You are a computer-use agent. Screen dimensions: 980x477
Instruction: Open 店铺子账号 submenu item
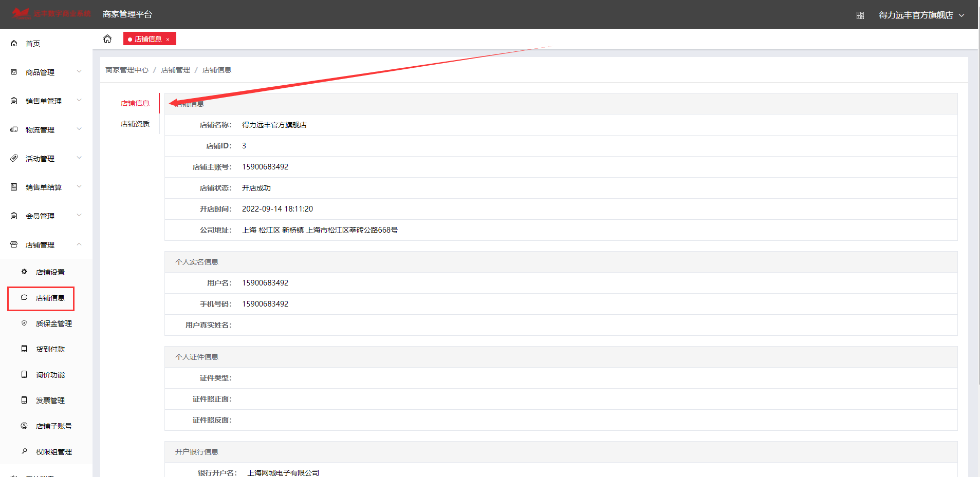(x=54, y=426)
